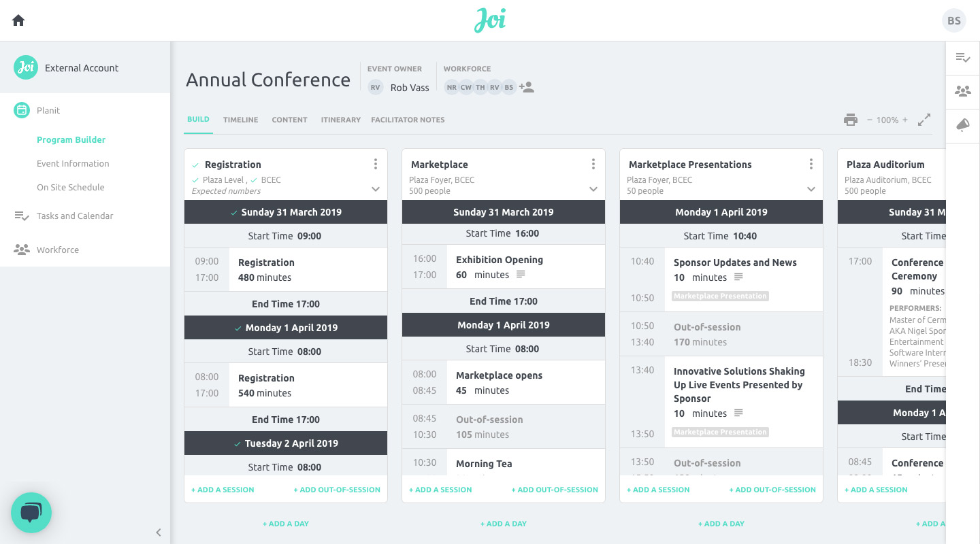Open the FACILITATOR NOTES tab
Viewport: 980px width, 544px height.
click(x=407, y=120)
